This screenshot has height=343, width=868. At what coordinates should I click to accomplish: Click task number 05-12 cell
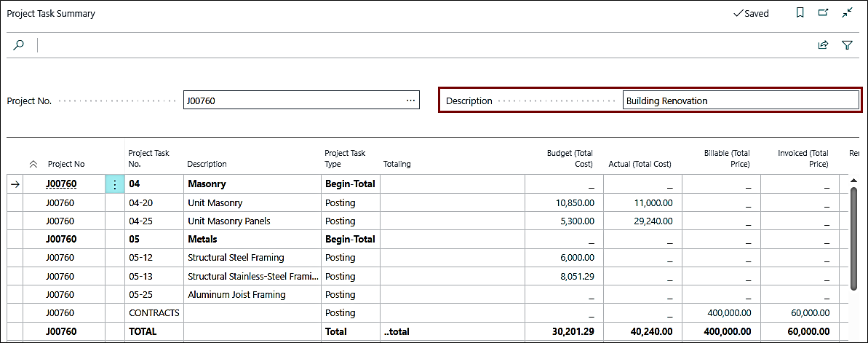tap(154, 258)
